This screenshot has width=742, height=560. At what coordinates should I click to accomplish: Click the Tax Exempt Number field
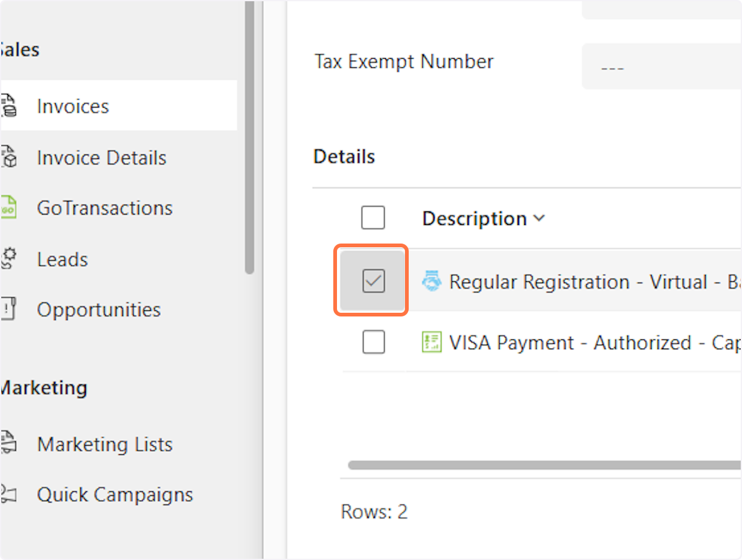point(662,66)
